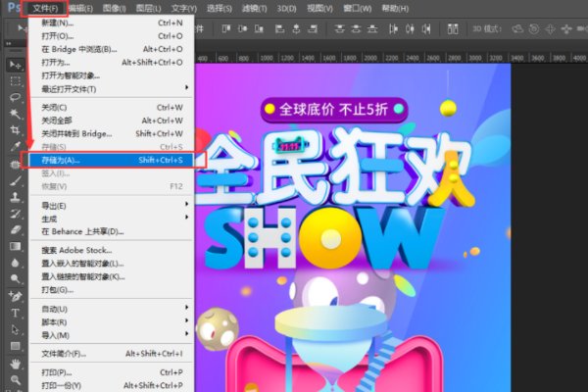The width and height of the screenshot is (588, 392).
Task: Click the horizontal ruler above the canvas
Action: click(x=392, y=57)
